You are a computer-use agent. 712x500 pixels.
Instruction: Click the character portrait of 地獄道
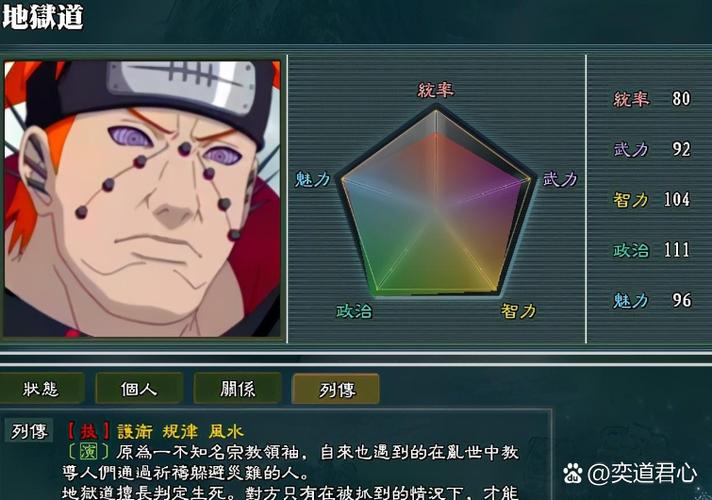142,199
